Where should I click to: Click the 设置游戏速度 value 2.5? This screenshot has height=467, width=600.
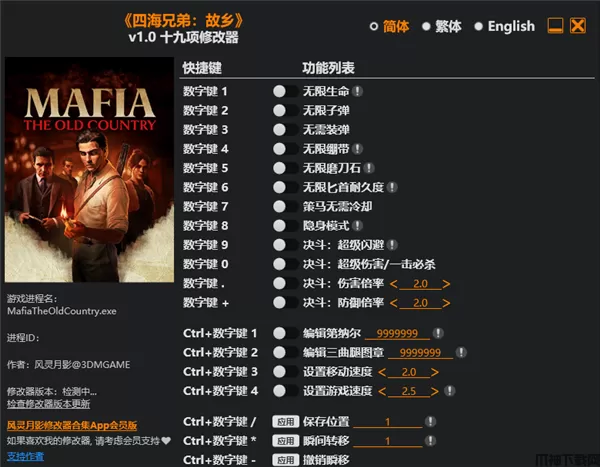click(409, 391)
